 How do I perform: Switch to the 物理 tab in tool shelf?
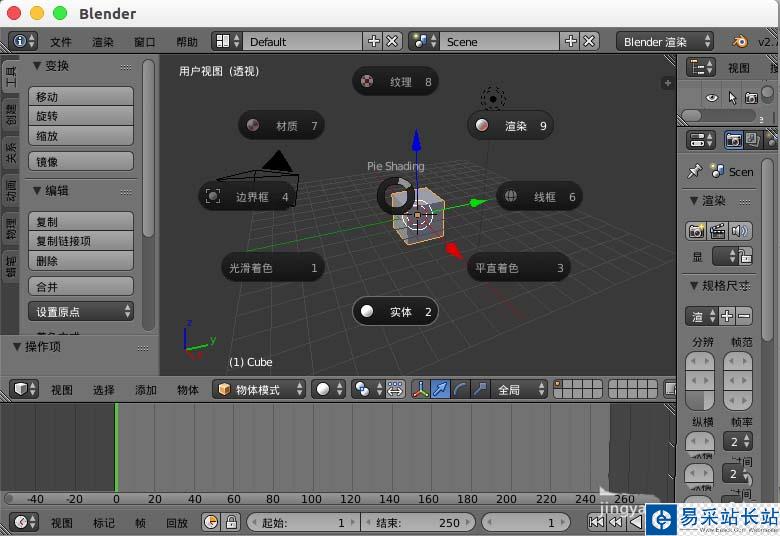10,228
